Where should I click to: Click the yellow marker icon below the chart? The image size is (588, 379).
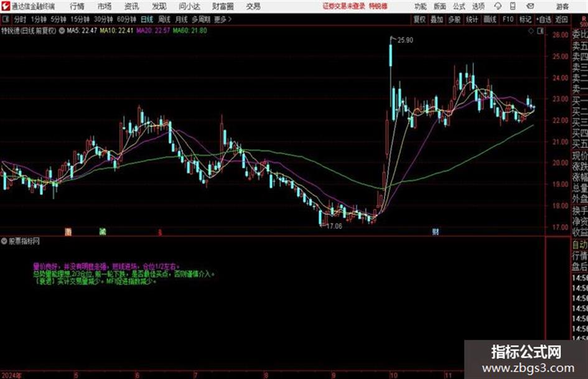(x=68, y=232)
